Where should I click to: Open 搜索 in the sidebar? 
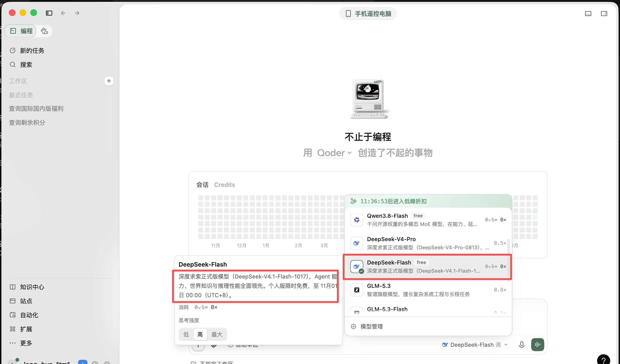pos(21,65)
